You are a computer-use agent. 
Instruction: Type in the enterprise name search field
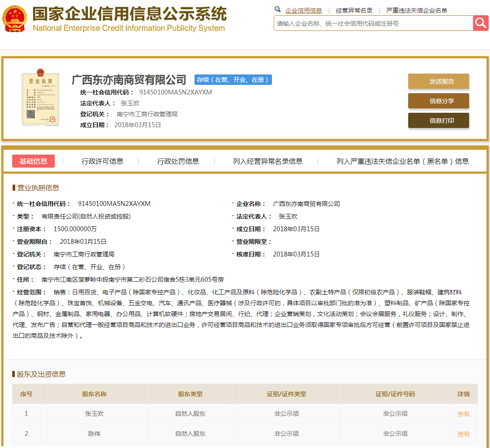click(x=373, y=24)
